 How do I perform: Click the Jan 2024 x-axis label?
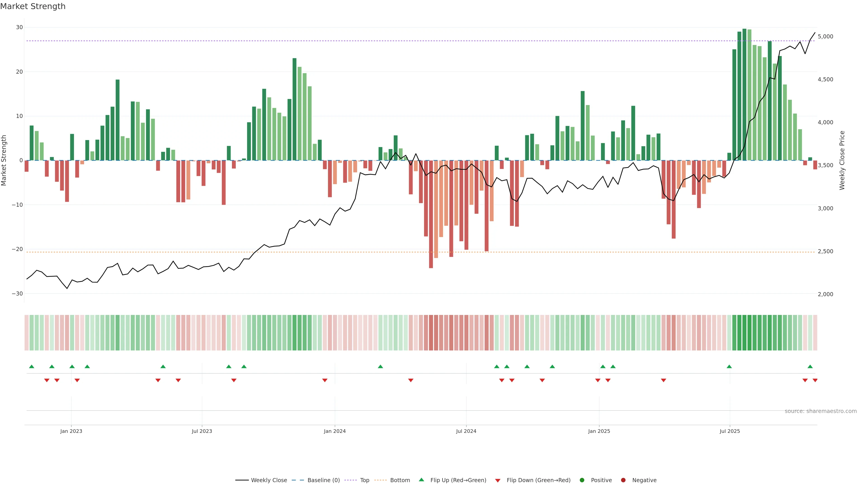335,431
